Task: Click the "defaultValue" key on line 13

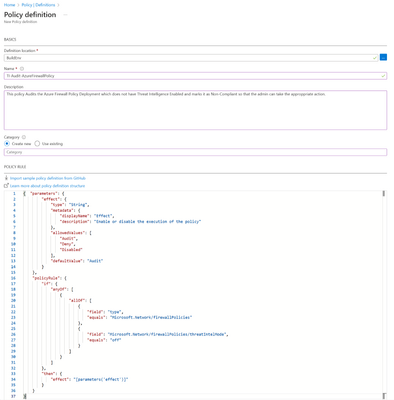Action: 67,261
